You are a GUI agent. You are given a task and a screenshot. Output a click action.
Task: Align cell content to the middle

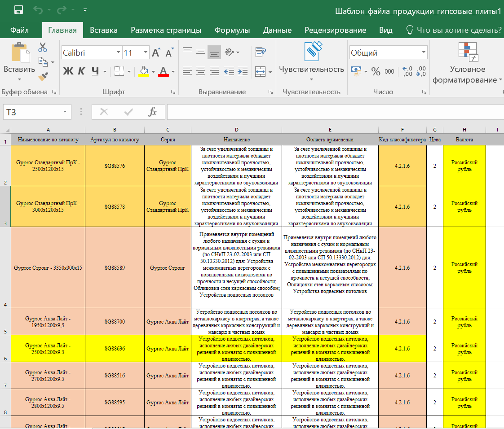click(x=201, y=52)
